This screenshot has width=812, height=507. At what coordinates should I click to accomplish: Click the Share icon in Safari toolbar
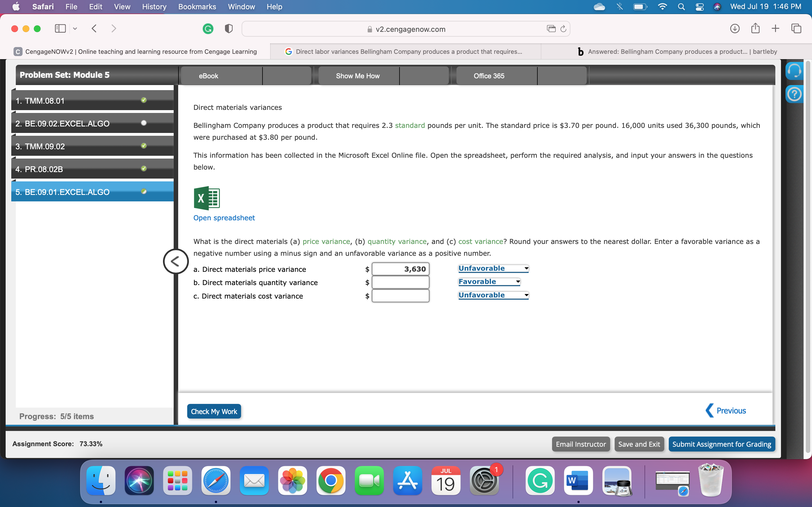click(x=755, y=29)
